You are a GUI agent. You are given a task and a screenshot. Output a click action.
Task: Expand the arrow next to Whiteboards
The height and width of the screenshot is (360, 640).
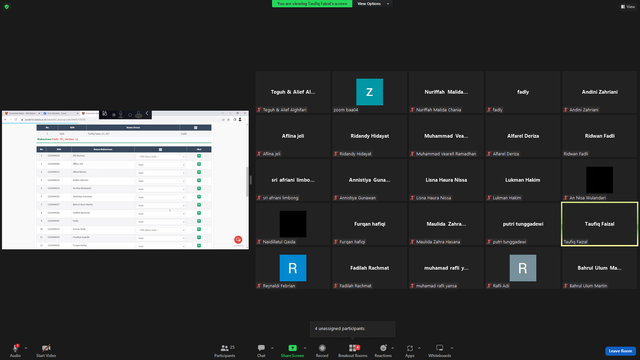[452, 348]
